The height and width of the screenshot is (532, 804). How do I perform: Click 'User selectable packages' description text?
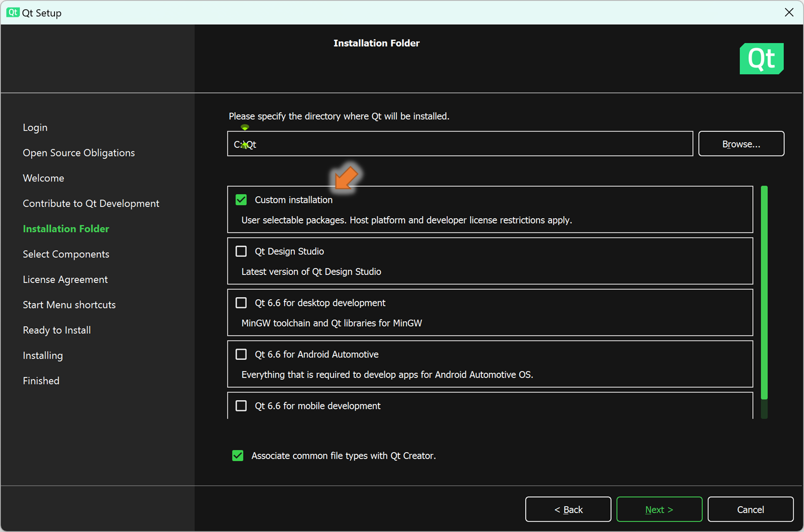coord(406,220)
